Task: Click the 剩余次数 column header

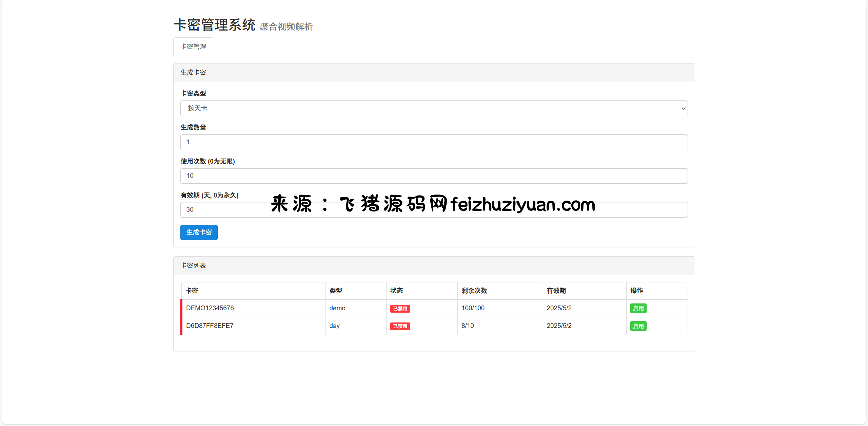Action: tap(474, 291)
